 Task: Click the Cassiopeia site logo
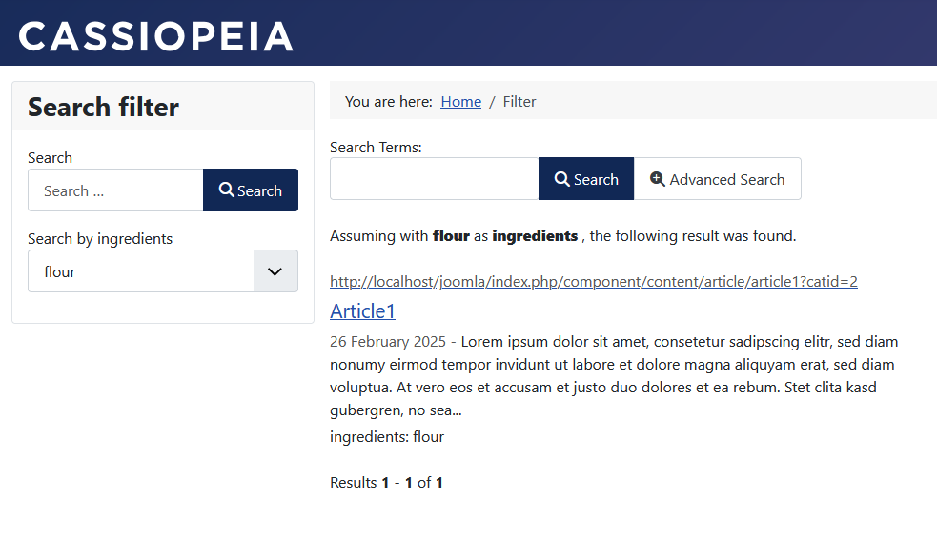pos(155,36)
